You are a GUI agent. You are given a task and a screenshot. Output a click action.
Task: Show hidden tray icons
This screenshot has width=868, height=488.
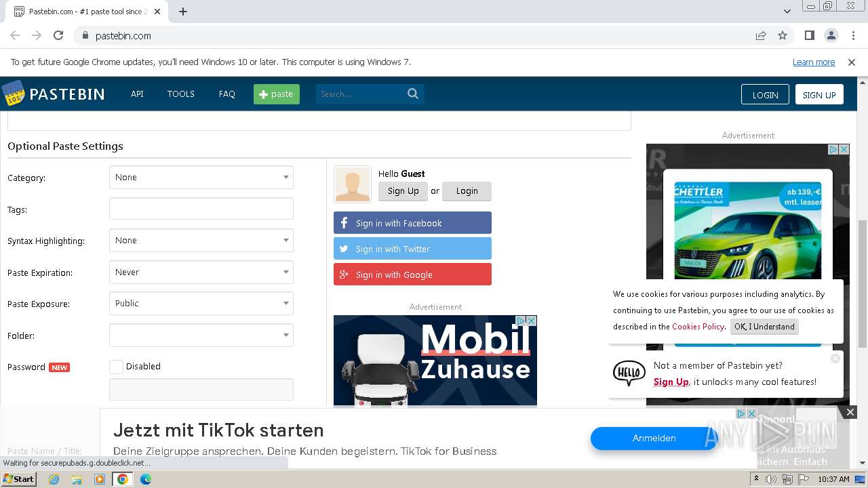pyautogui.click(x=756, y=479)
